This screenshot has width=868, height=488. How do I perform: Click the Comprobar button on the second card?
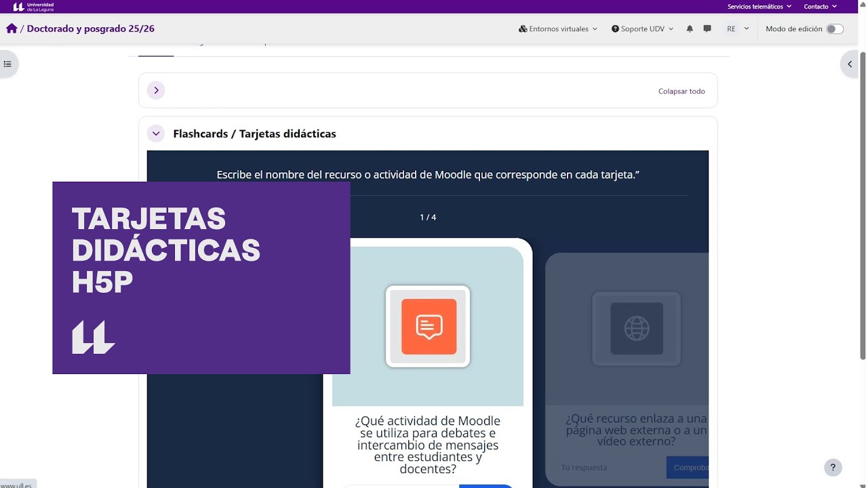[x=688, y=468]
